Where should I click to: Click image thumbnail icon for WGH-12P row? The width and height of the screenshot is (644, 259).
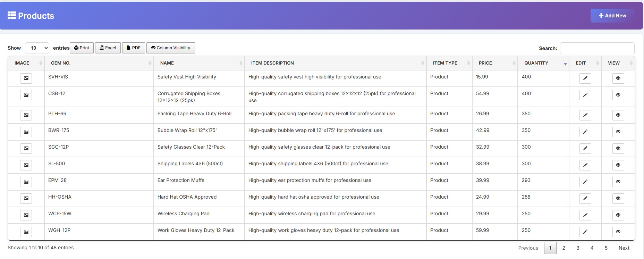(x=26, y=232)
